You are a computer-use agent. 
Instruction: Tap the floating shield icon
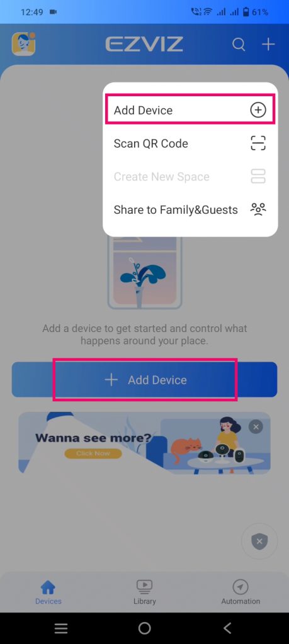coord(259,541)
